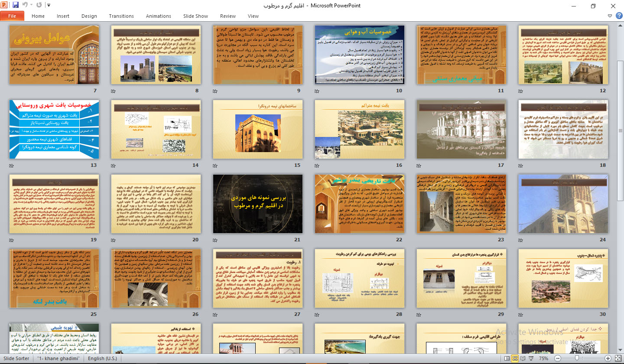Toggle the Slide Sorter view button
624x364 pixels.
coord(515,358)
